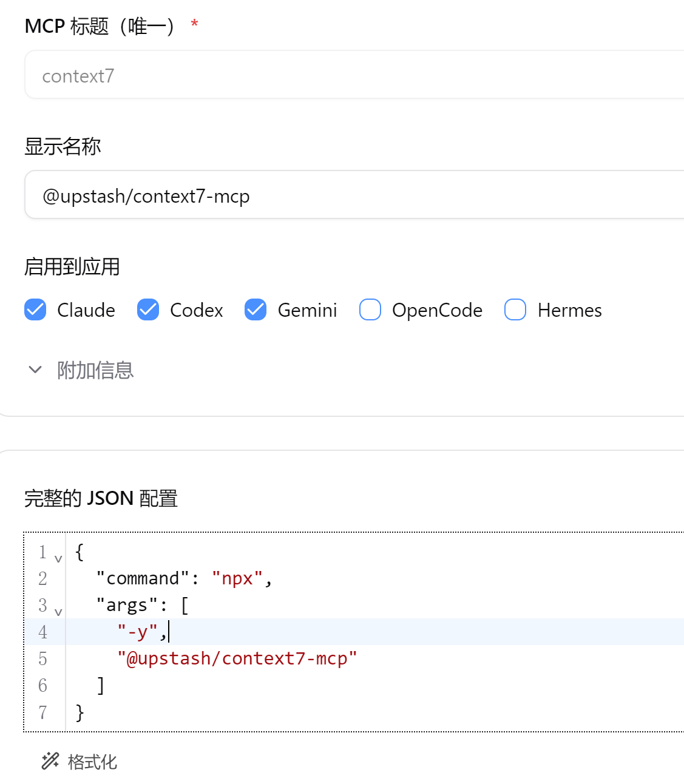This screenshot has height=784, width=684.
Task: Click the Claude label text
Action: pos(86,310)
